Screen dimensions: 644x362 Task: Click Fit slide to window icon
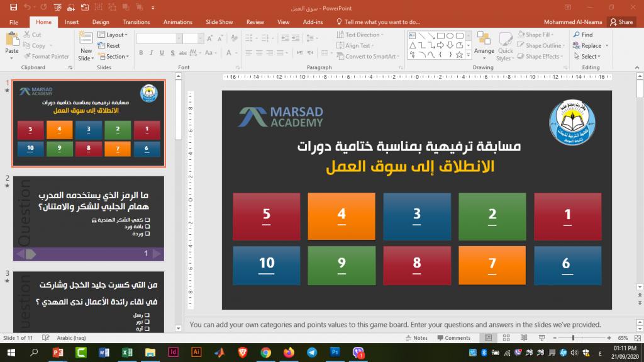(x=636, y=338)
